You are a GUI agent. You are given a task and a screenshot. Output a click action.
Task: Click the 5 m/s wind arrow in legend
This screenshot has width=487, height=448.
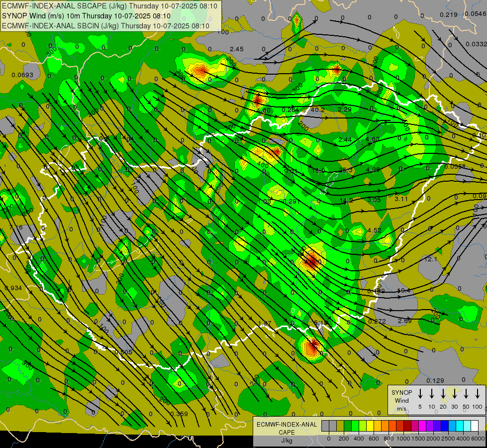pyautogui.click(x=420, y=394)
